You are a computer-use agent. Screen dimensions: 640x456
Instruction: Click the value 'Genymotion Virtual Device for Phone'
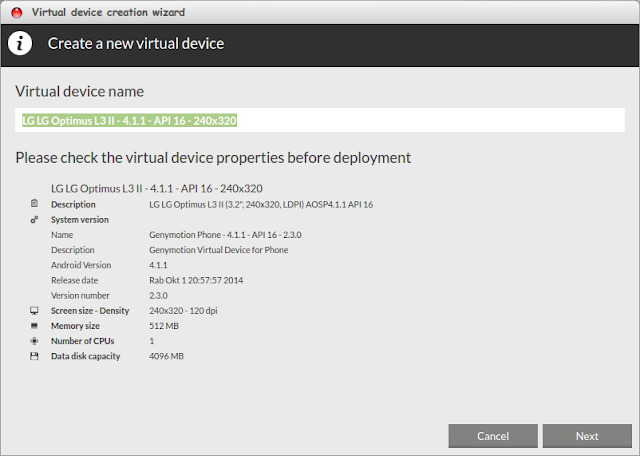pyautogui.click(x=218, y=250)
